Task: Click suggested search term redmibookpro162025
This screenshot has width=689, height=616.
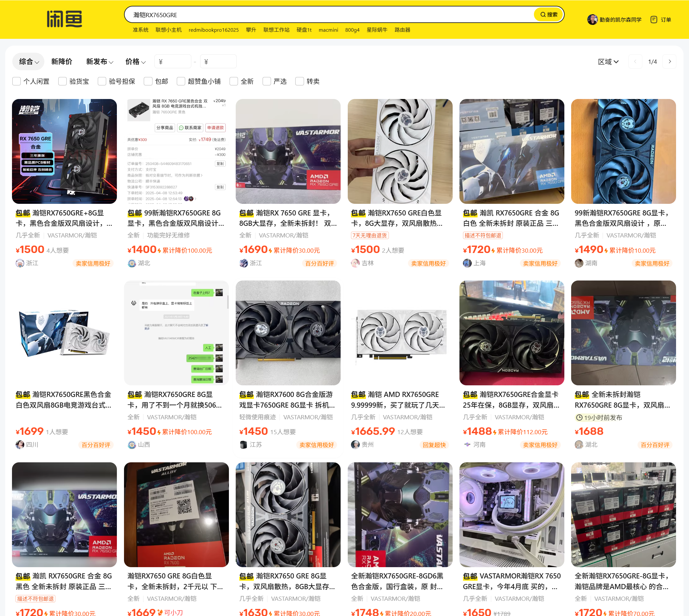Action: 214,30
